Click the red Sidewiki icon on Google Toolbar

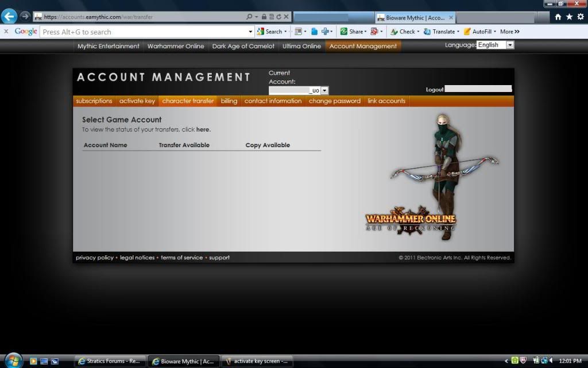click(x=374, y=32)
